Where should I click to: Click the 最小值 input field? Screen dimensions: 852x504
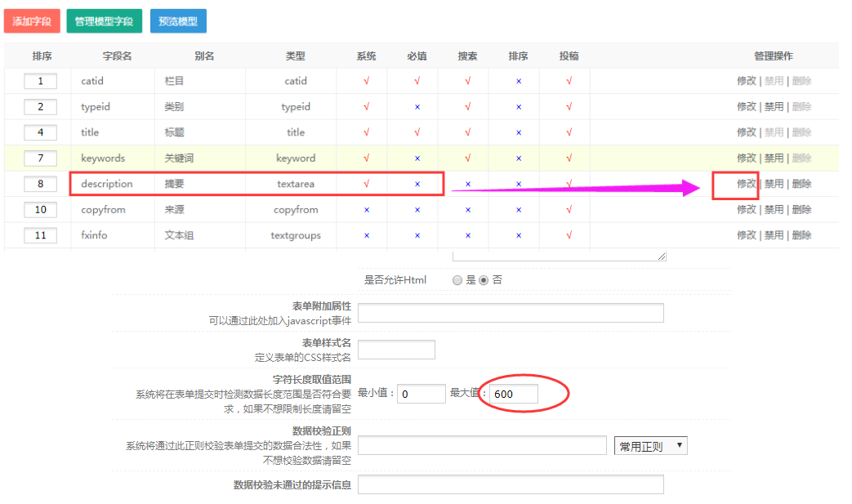pos(422,394)
